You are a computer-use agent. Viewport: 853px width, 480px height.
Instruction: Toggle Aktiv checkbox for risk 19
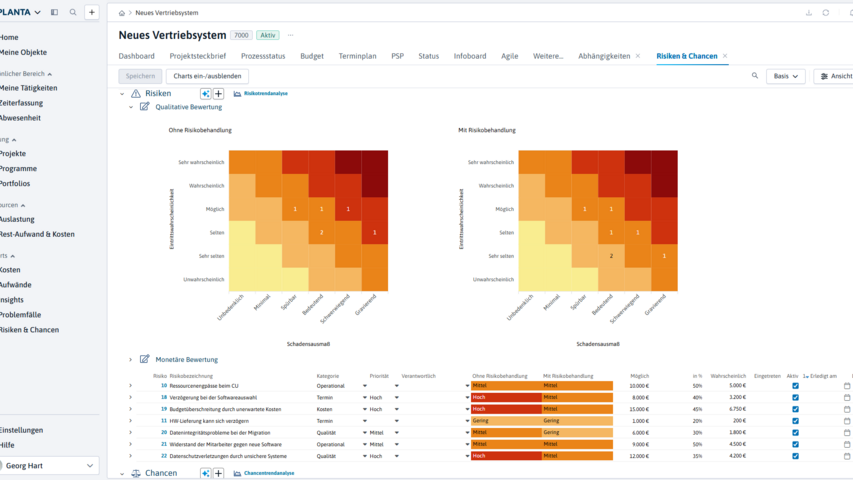point(795,409)
